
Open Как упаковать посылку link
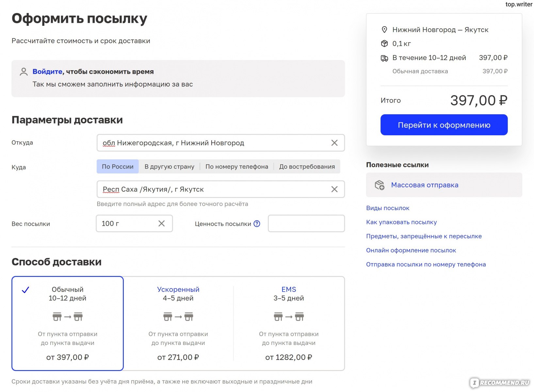401,222
